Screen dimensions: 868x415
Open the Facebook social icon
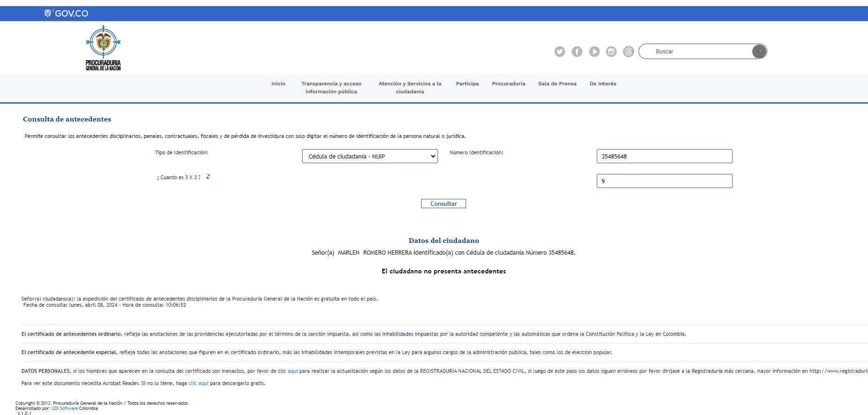click(x=577, y=52)
